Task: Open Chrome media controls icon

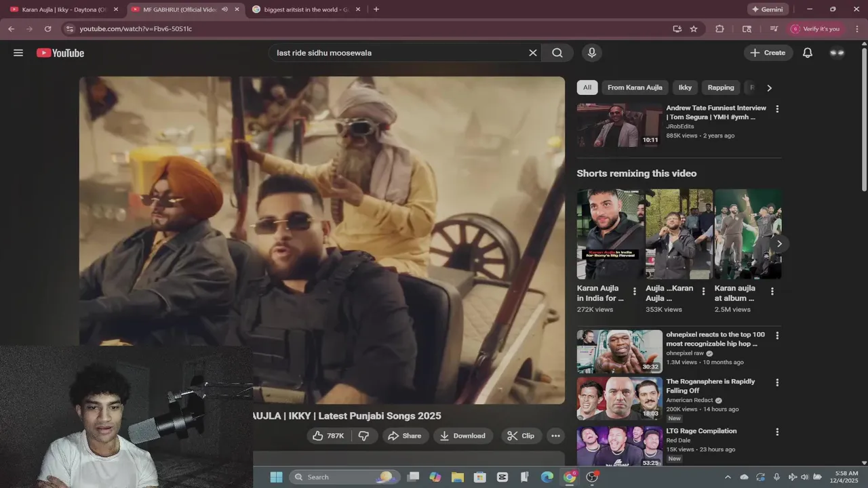Action: click(774, 28)
